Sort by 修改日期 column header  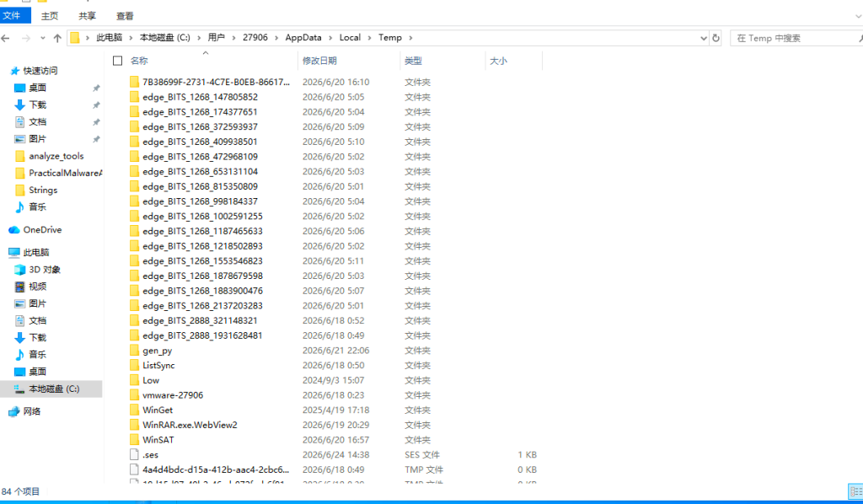319,61
